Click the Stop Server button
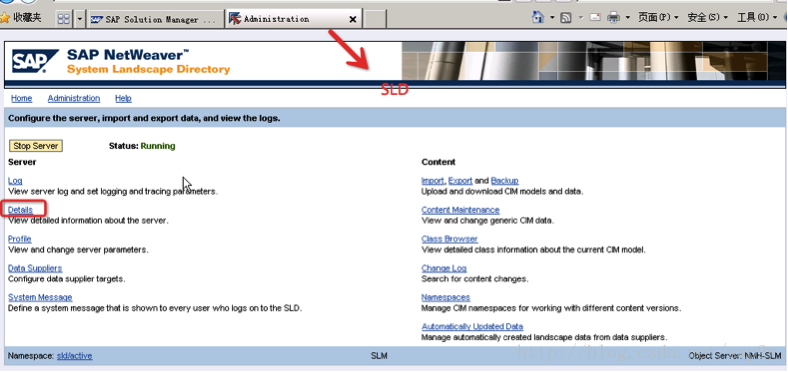The width and height of the screenshot is (788, 372). tap(36, 146)
